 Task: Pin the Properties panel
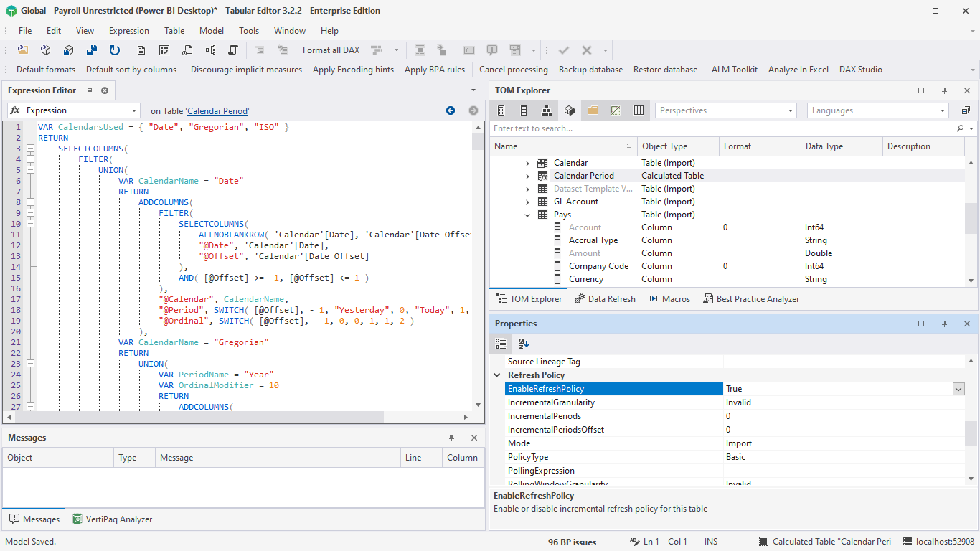click(944, 324)
